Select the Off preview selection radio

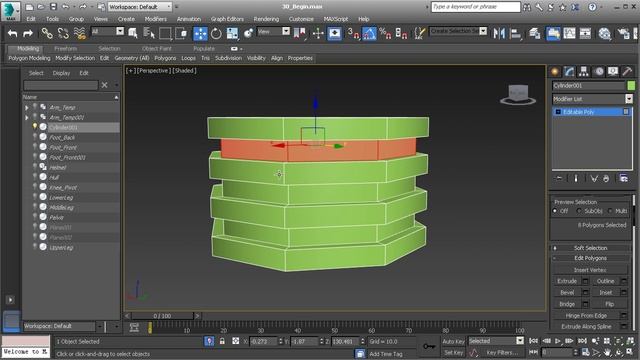point(555,211)
